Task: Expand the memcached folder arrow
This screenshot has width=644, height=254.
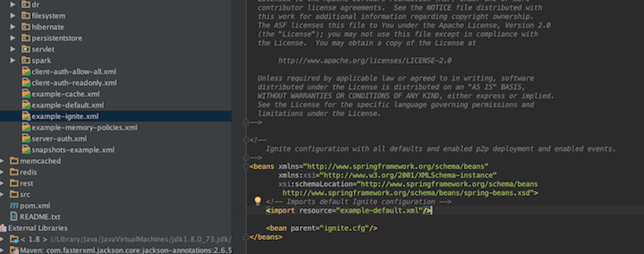Action: [2, 161]
